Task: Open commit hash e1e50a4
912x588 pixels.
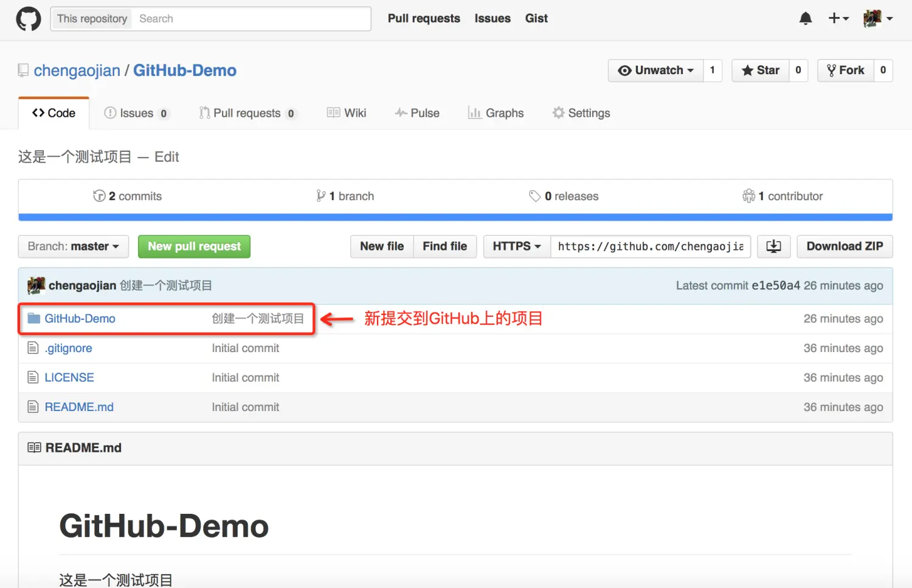Action: (776, 286)
